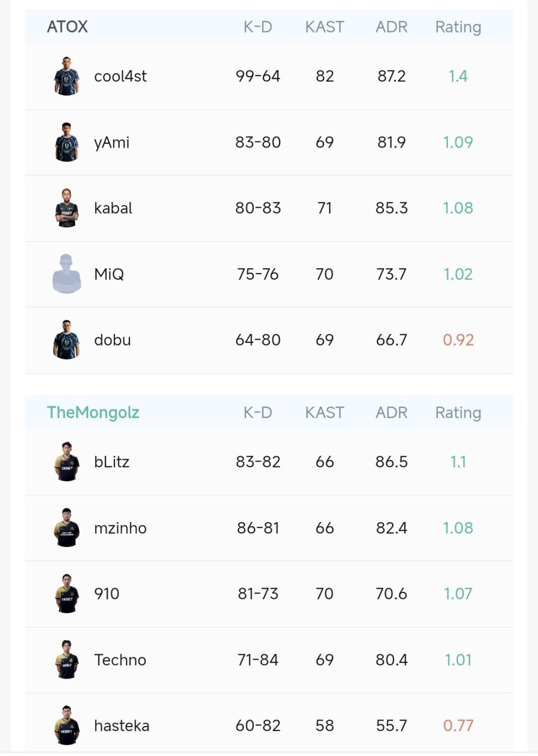Click the ATOX team name header

68,27
